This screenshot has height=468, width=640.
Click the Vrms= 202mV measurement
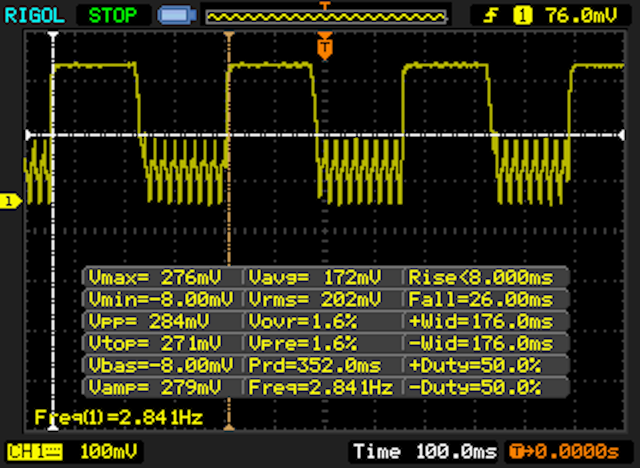click(315, 299)
